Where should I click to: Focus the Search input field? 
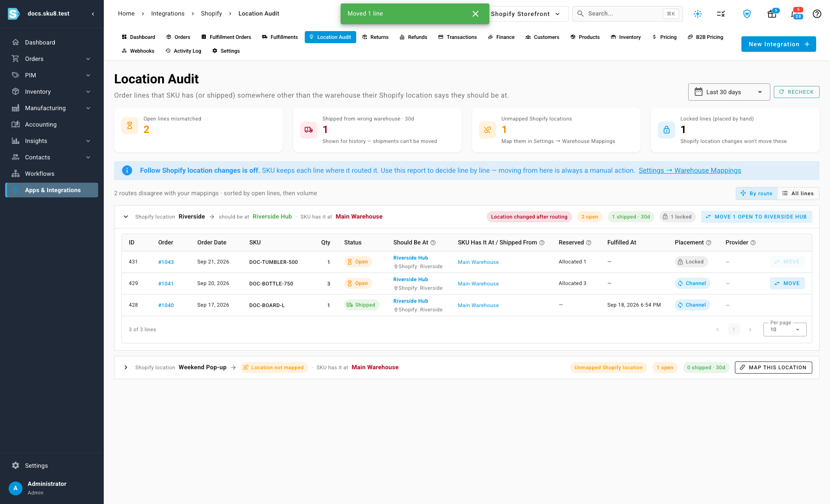[628, 14]
